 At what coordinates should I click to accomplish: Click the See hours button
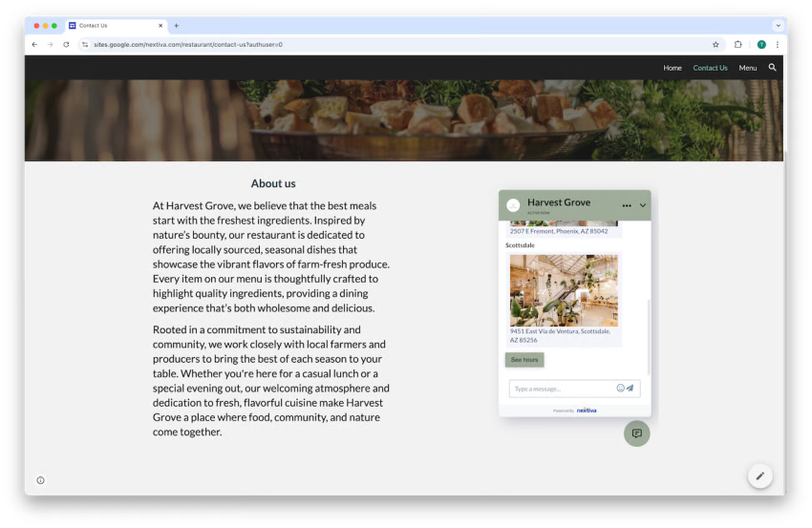(524, 360)
